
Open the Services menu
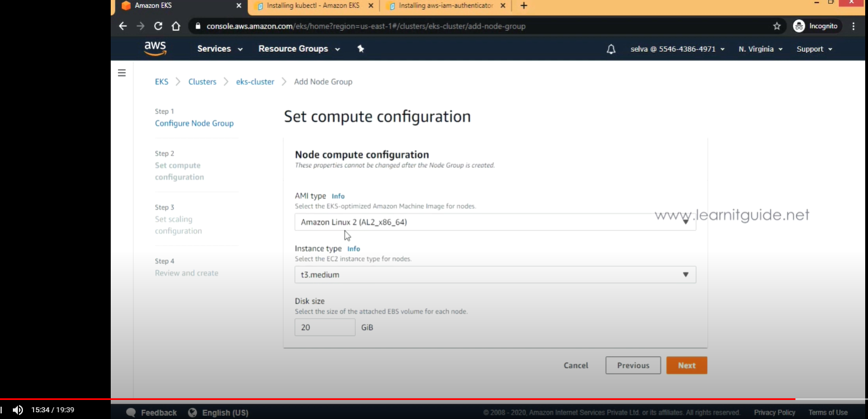[220, 49]
